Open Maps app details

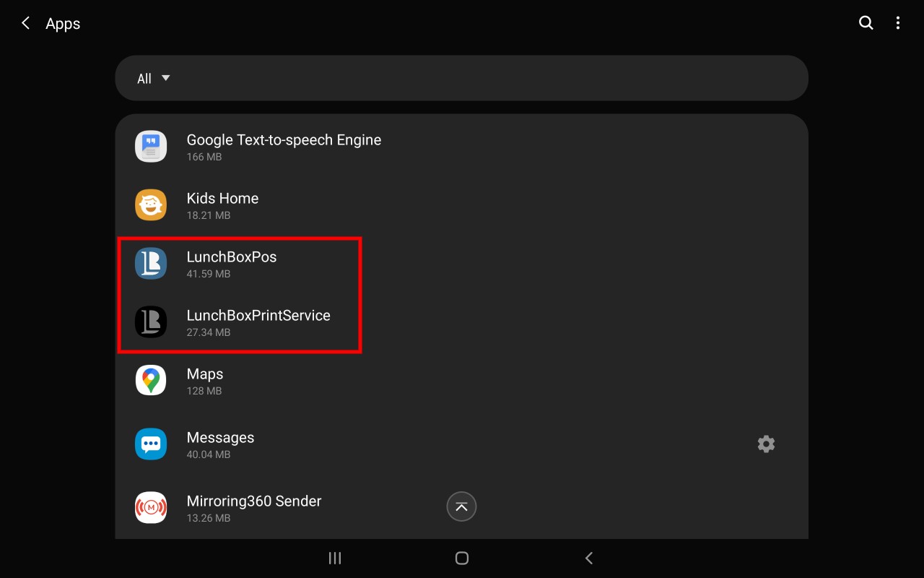pos(461,381)
